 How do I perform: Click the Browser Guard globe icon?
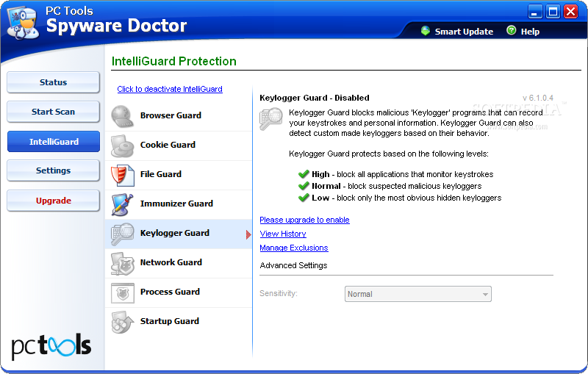(122, 116)
